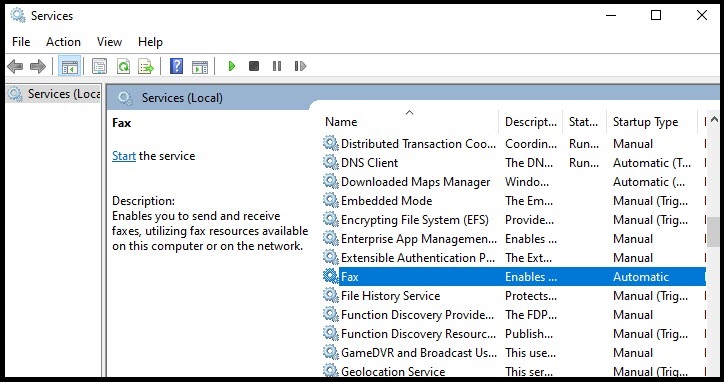724x382 pixels.
Task: Sort by Description column header
Action: [531, 122]
